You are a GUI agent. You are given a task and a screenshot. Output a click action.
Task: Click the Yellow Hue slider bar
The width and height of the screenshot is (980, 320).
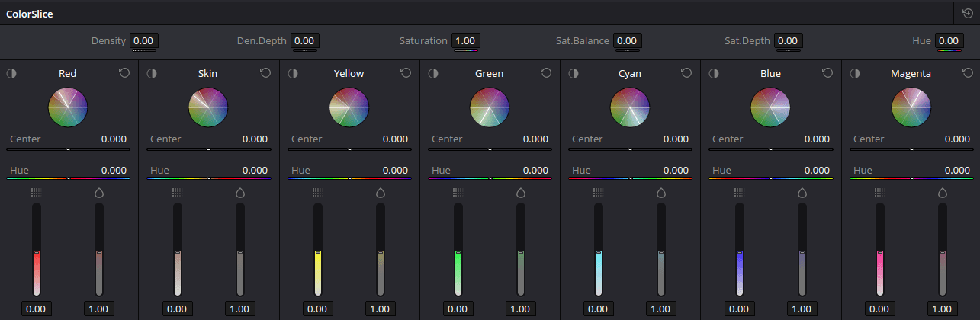click(349, 178)
